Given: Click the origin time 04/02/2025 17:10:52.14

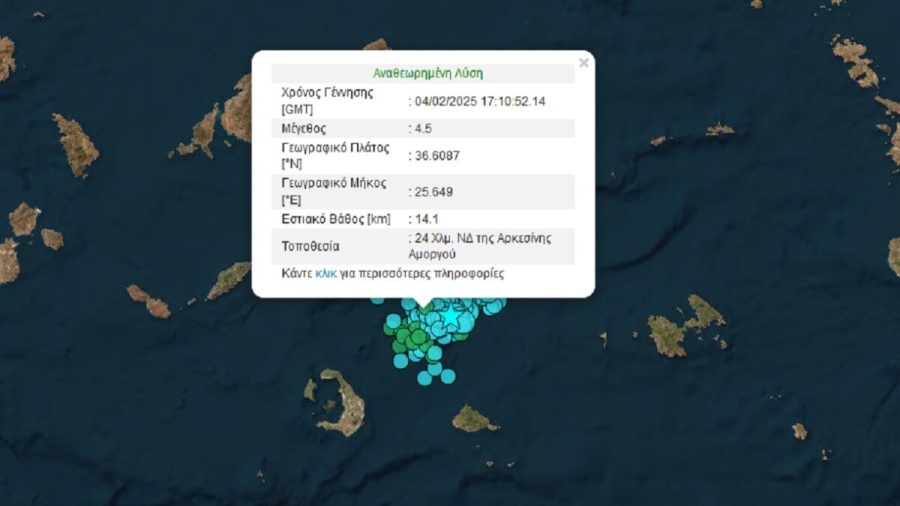Looking at the screenshot, I should coord(480,101).
